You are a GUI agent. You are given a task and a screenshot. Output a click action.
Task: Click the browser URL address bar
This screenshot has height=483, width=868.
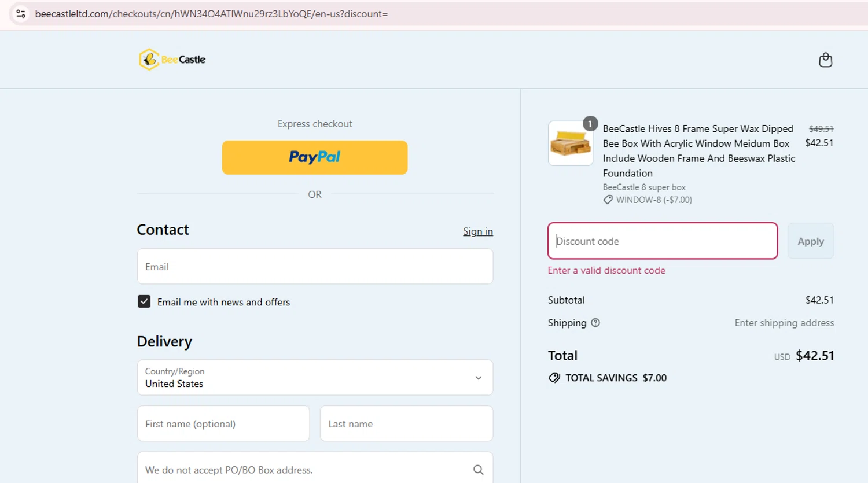click(x=440, y=14)
